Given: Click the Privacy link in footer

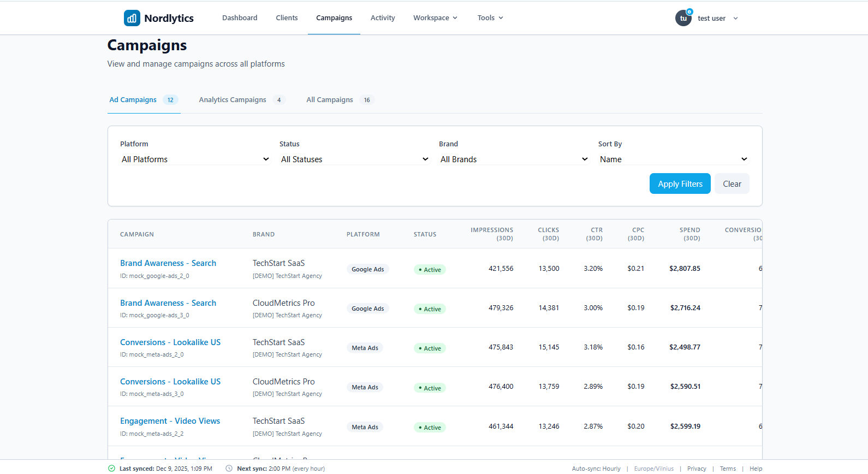Looking at the screenshot, I should tap(697, 469).
